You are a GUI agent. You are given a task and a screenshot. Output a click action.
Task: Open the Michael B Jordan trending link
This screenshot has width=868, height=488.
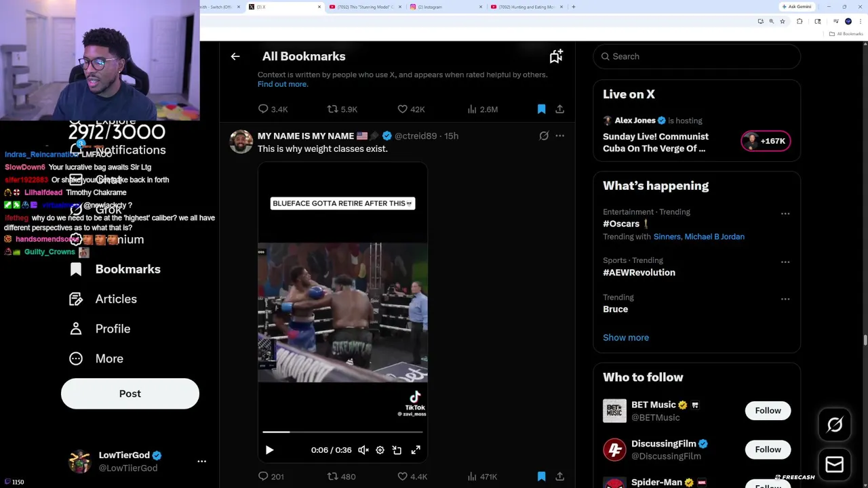[x=714, y=237]
